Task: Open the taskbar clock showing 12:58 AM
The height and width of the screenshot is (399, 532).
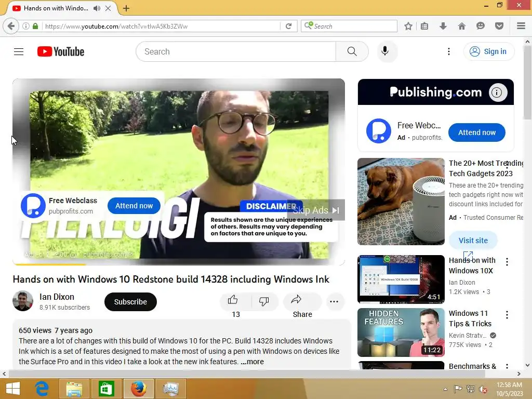Action: [509, 389]
